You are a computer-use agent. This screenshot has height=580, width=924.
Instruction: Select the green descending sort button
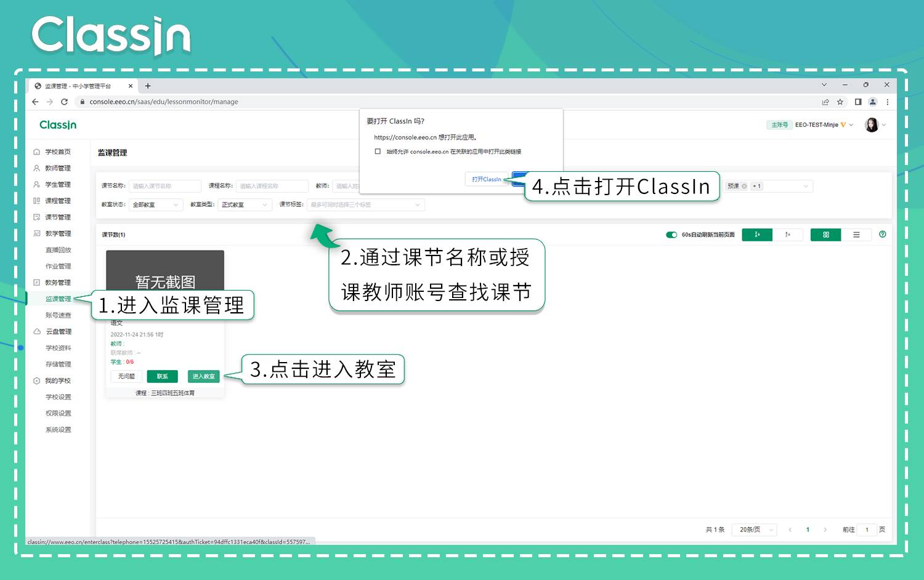(757, 235)
